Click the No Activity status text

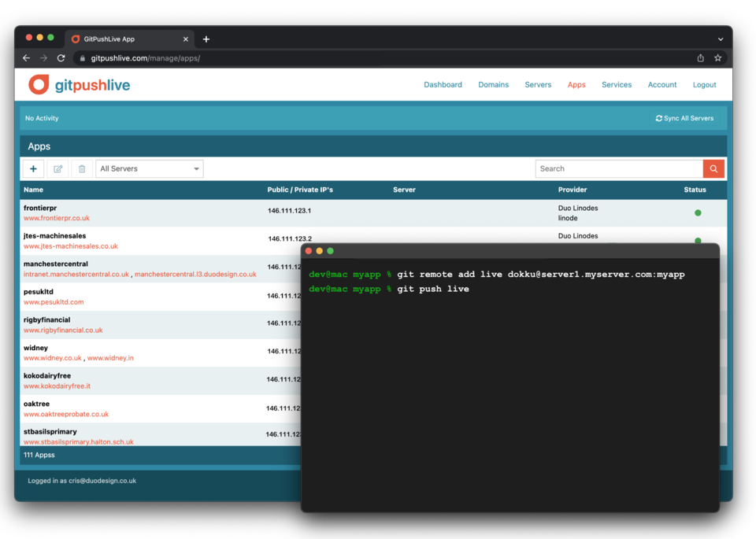point(42,119)
